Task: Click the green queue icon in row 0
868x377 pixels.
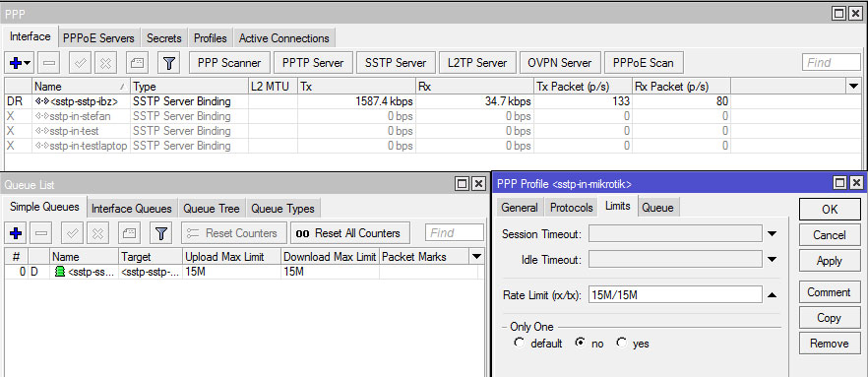Action: click(x=60, y=272)
